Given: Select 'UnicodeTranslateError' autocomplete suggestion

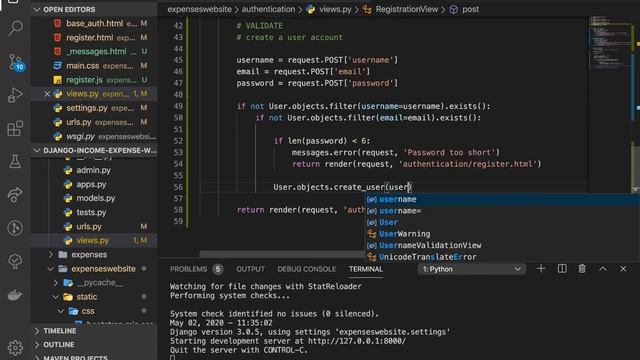Looking at the screenshot, I should 502,257.
